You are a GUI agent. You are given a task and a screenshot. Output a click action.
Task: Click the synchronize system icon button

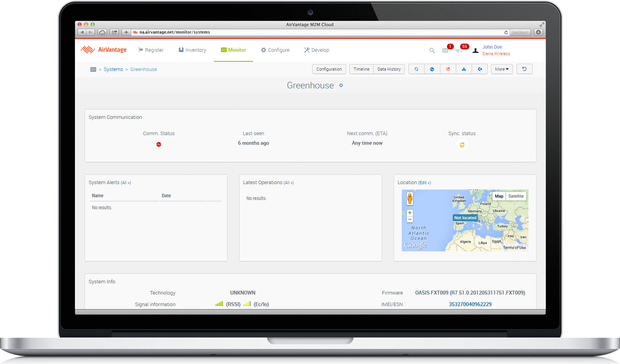[416, 69]
